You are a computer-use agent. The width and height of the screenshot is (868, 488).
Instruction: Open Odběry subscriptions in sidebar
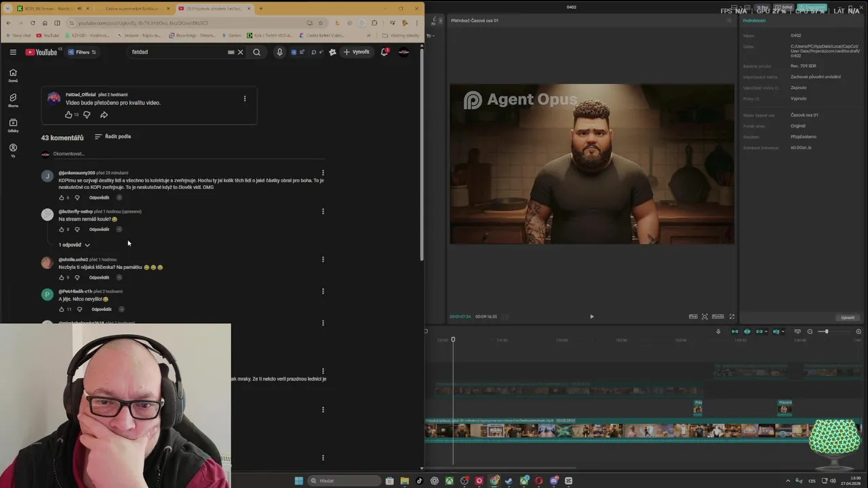[13, 125]
